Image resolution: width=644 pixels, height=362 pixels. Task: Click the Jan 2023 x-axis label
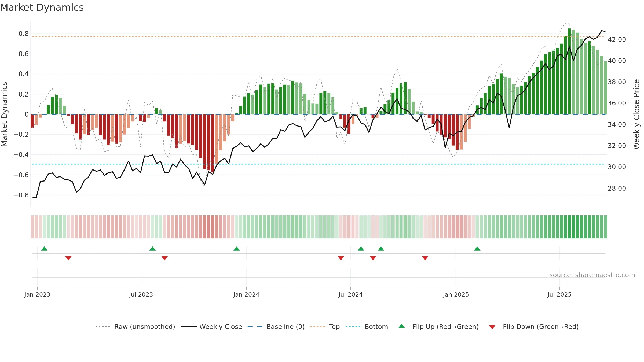(x=37, y=294)
